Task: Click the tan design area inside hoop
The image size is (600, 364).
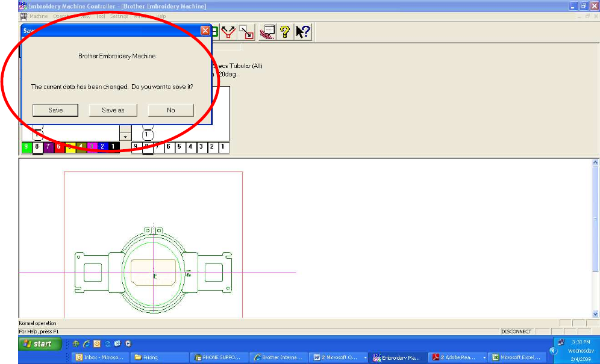Action: coord(154,272)
